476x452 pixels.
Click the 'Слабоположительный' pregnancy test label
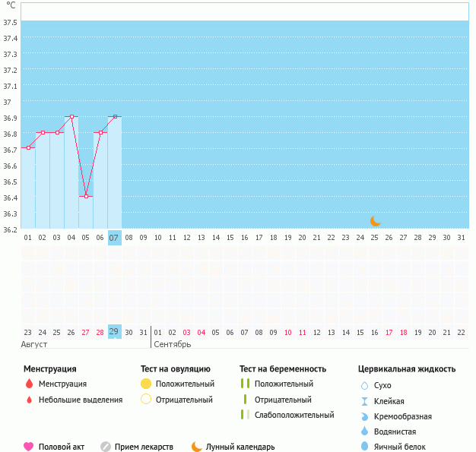(294, 415)
